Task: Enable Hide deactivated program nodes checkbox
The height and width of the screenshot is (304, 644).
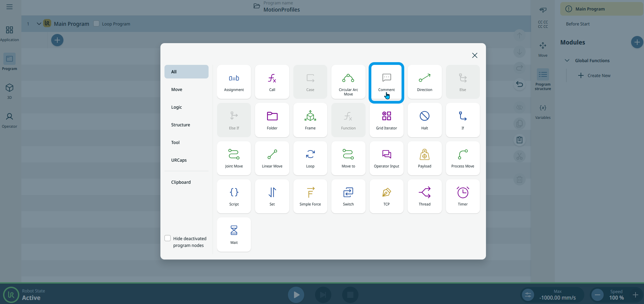Action: click(168, 238)
